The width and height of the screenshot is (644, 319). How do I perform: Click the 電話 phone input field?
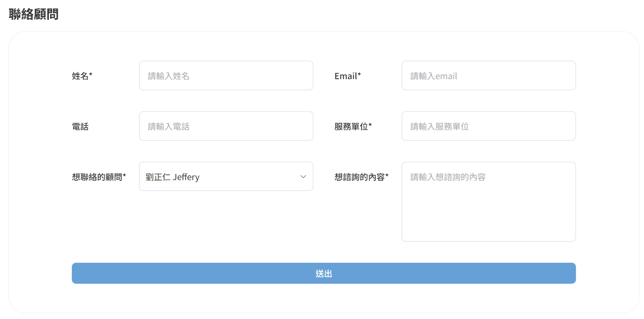pyautogui.click(x=226, y=126)
